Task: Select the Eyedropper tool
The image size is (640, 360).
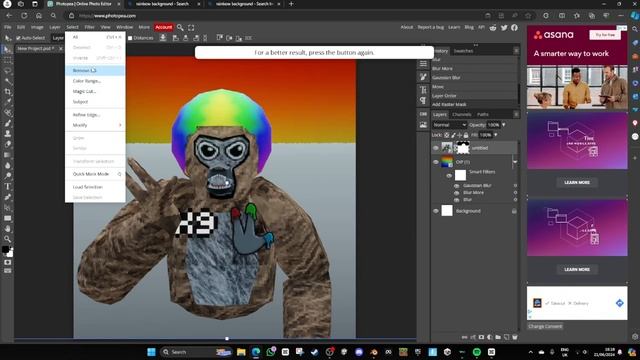Action: (x=7, y=102)
